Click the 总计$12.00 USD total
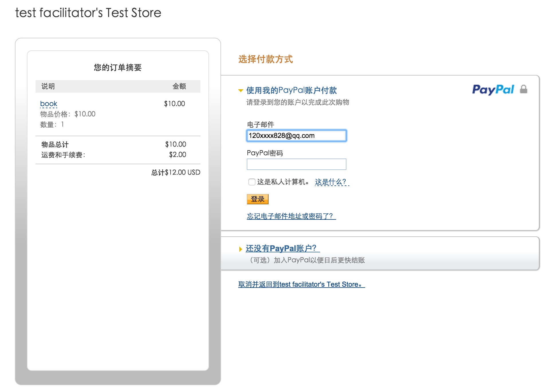Viewport: 552px width, 392px height. tap(176, 172)
